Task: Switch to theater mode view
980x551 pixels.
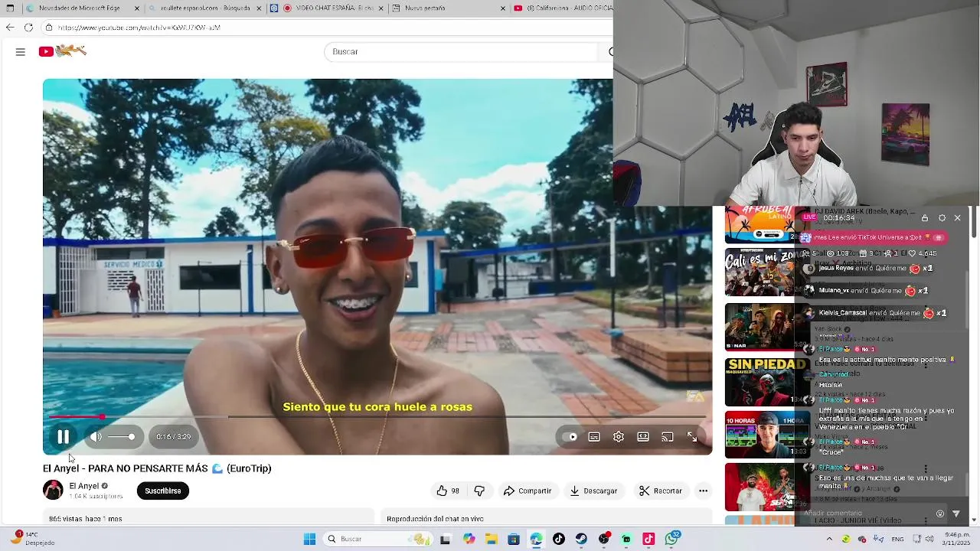Action: [643, 437]
